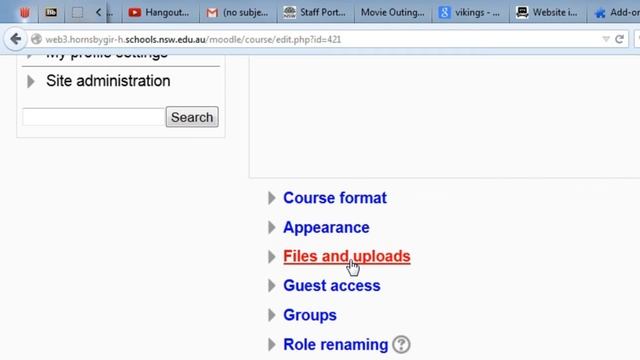This screenshot has width=640, height=360.
Task: Click the settings search text field
Action: click(x=93, y=117)
